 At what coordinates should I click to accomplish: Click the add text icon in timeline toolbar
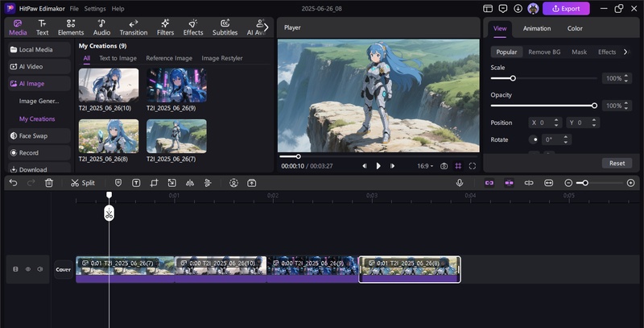(136, 183)
